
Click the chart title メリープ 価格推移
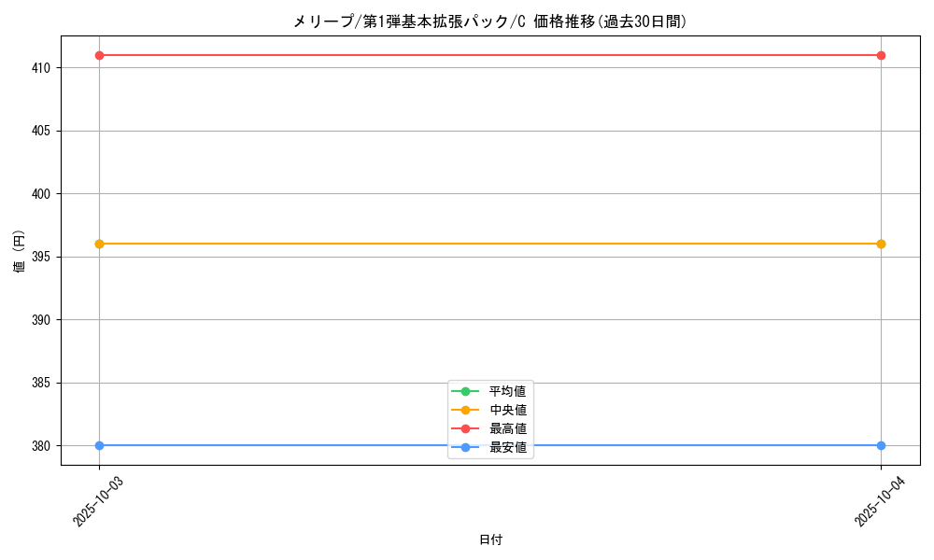pyautogui.click(x=489, y=21)
